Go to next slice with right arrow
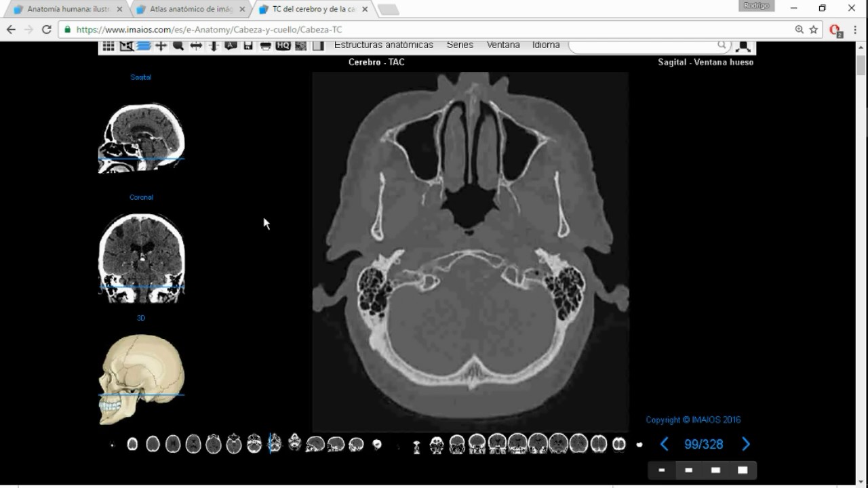Screen dimensions: 868x488 746,444
